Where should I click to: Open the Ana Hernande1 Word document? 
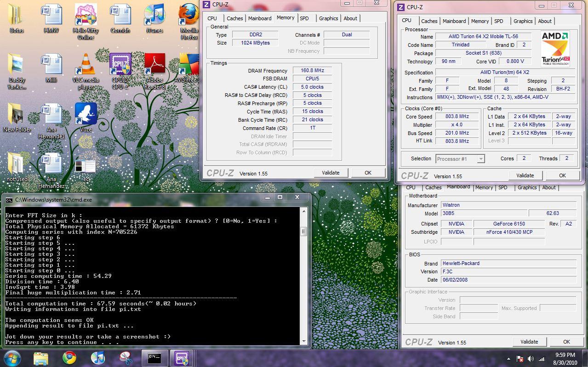pos(51,121)
